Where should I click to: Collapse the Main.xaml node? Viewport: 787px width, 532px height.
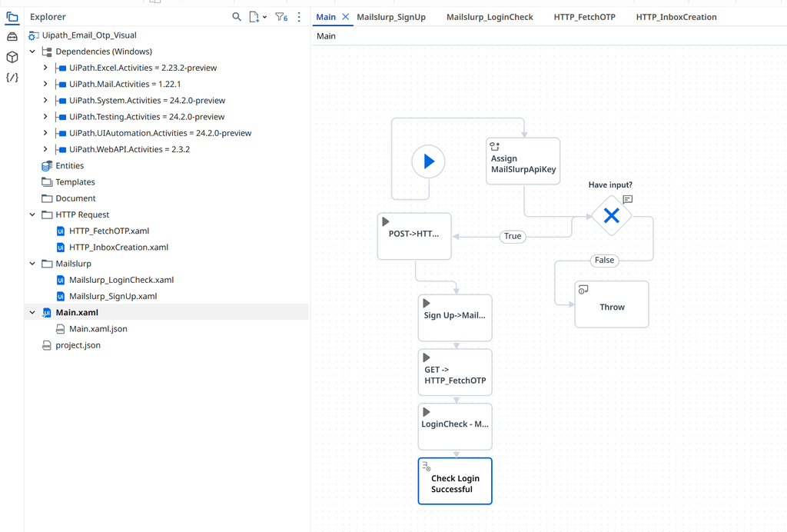(32, 313)
